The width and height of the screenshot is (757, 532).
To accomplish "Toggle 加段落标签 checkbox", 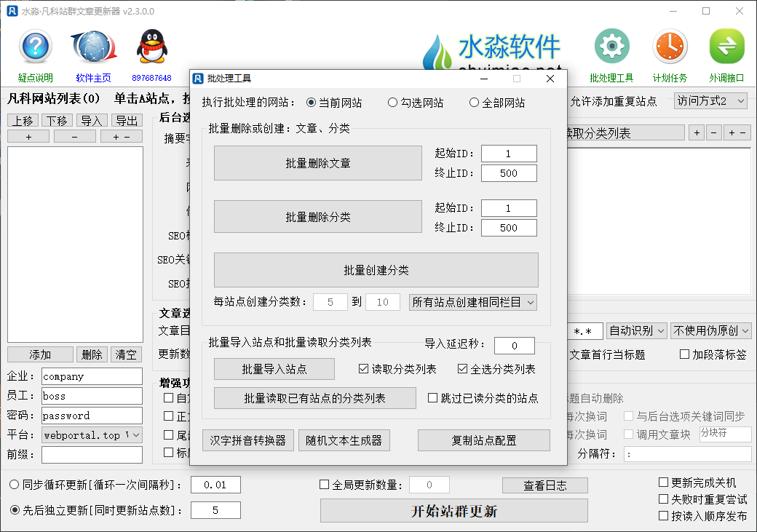I will point(684,354).
